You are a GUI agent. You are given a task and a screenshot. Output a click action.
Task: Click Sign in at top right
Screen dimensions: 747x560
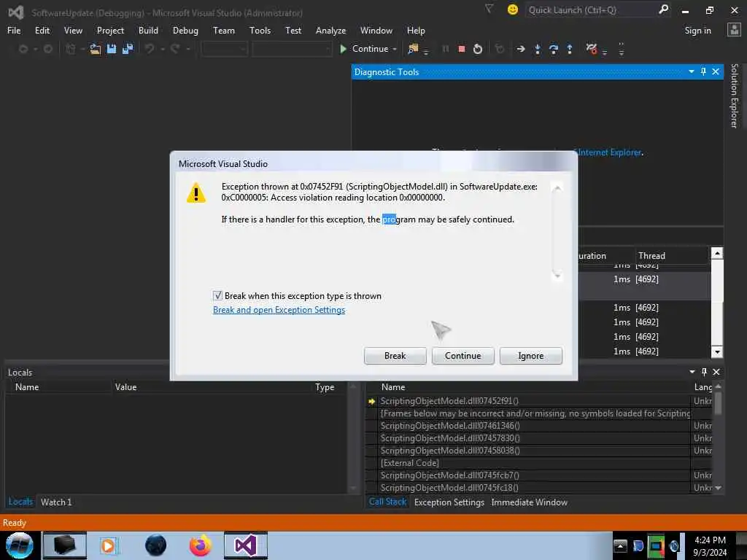click(697, 31)
